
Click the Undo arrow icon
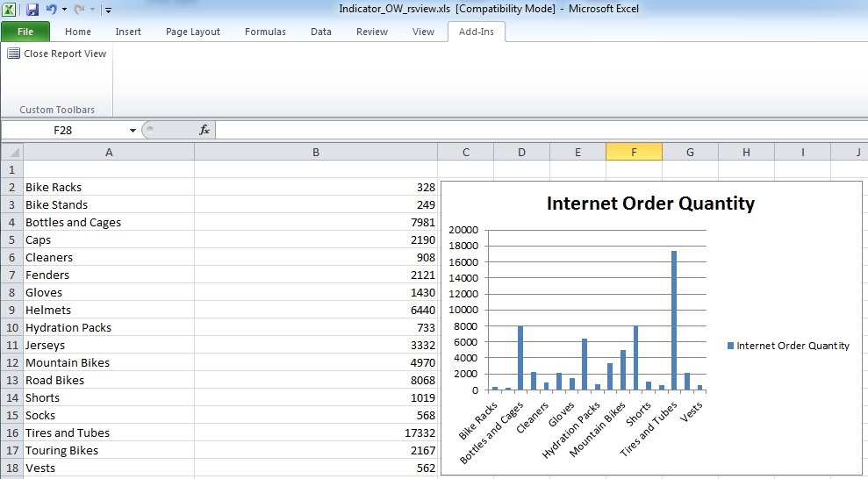(52, 9)
